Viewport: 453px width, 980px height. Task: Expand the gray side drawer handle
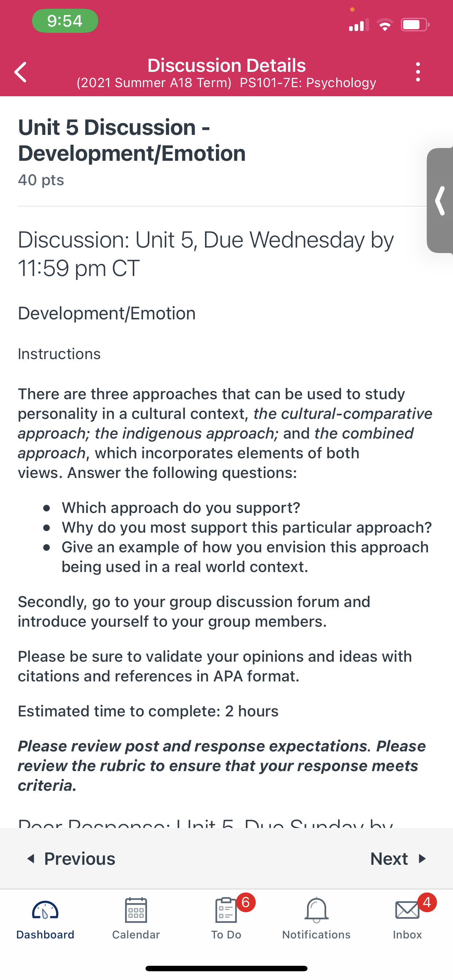440,201
